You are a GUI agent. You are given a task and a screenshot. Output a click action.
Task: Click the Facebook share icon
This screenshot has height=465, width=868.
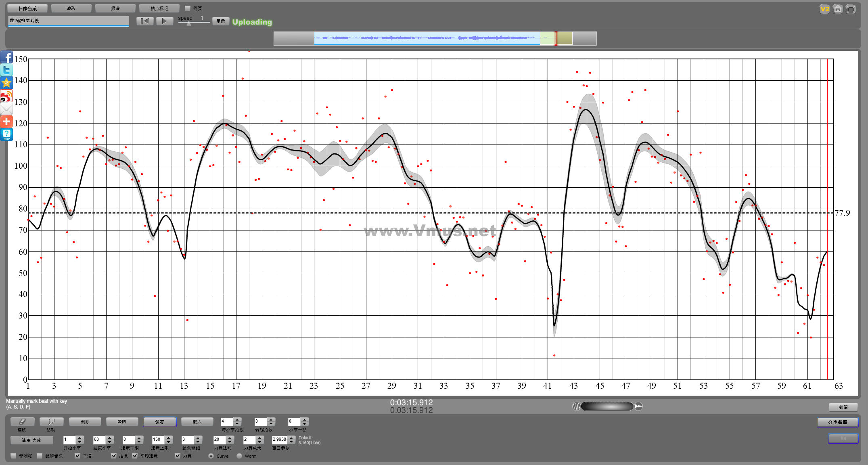point(6,57)
